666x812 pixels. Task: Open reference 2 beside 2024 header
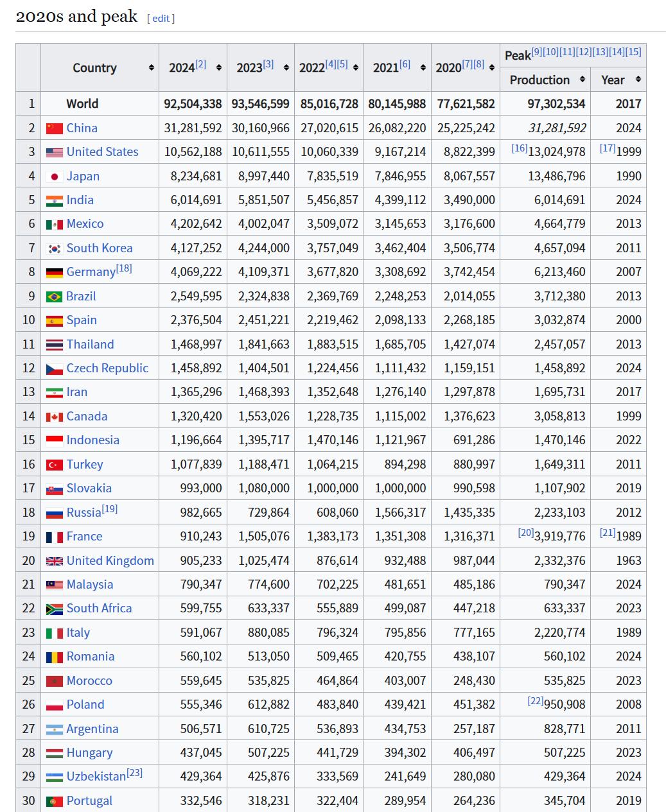pyautogui.click(x=200, y=64)
